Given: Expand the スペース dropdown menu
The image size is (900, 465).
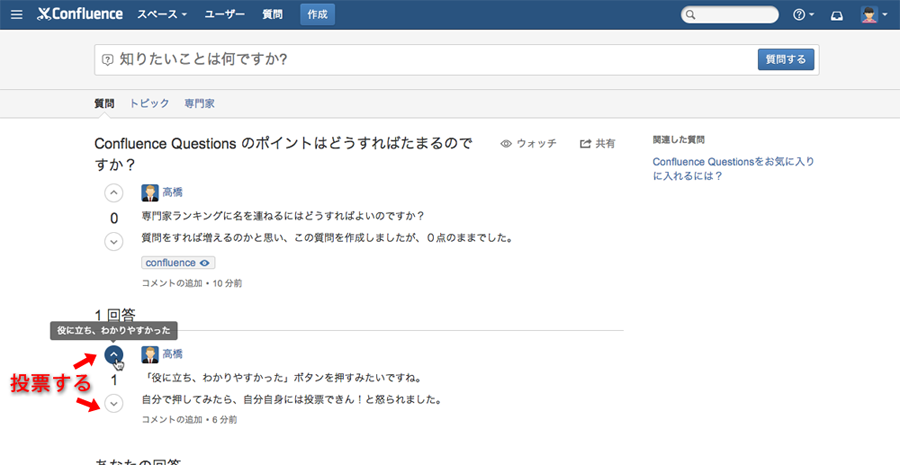Looking at the screenshot, I should click(162, 14).
